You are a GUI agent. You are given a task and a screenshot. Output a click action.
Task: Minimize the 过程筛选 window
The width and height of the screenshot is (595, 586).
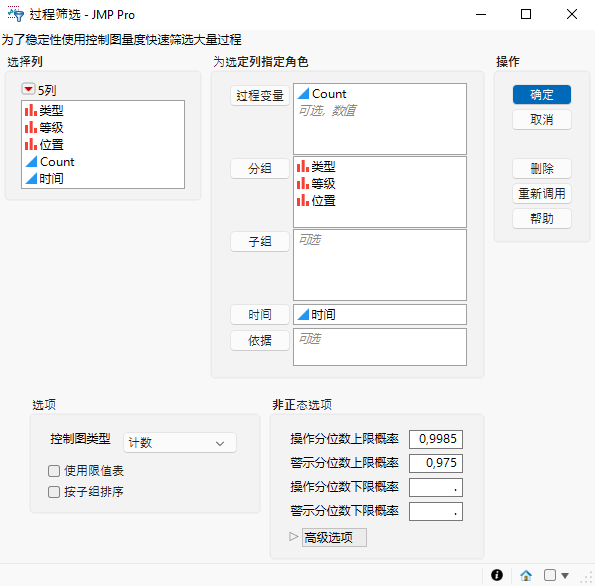(481, 14)
